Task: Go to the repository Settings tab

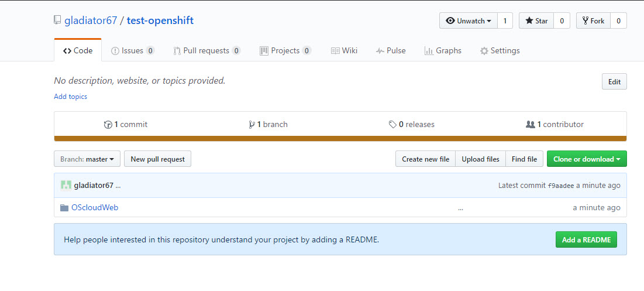Action: 500,50
